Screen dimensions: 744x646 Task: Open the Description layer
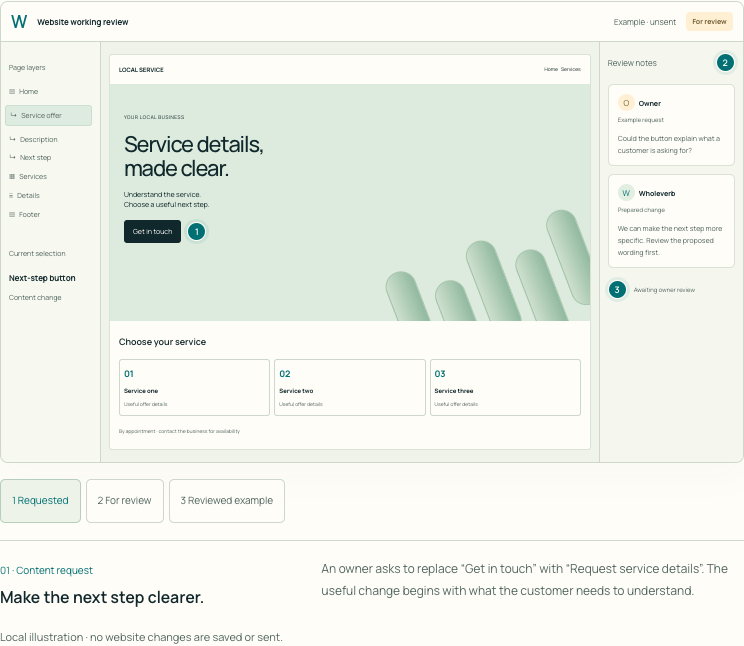click(x=34, y=140)
